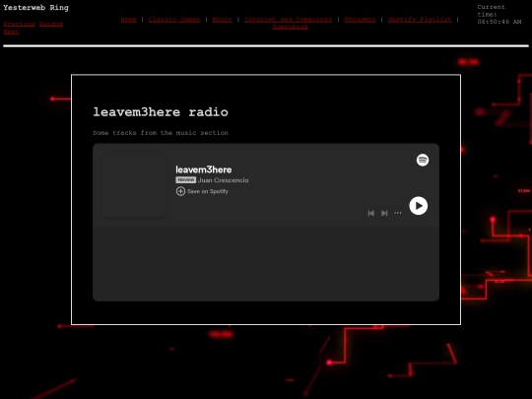Open Internet and Computers page
This screenshot has width=532, height=399.
click(x=288, y=20)
